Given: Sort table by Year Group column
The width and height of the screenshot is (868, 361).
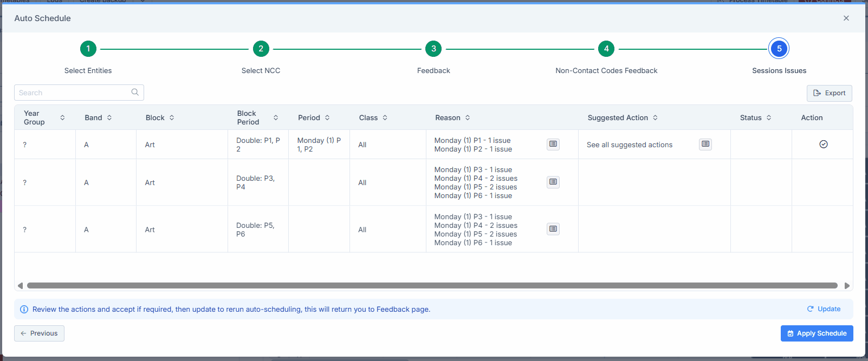Looking at the screenshot, I should pyautogui.click(x=62, y=117).
